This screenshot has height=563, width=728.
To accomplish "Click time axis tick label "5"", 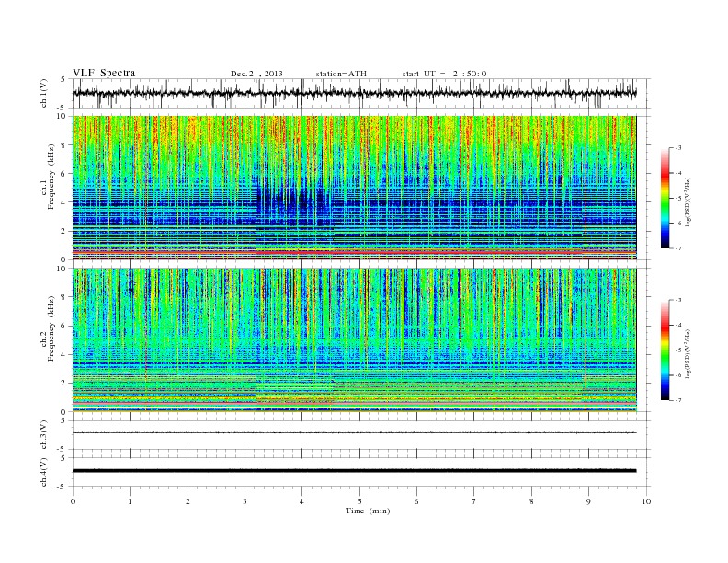I will click(359, 501).
